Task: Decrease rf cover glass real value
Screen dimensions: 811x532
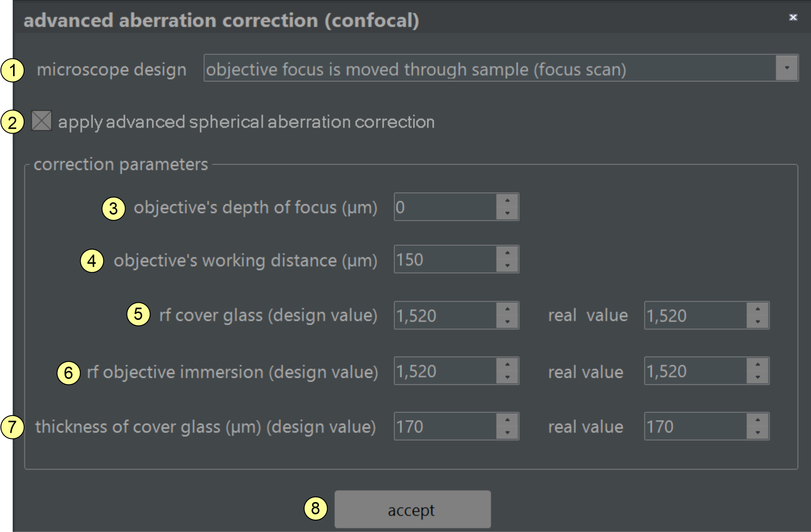Action: (758, 322)
